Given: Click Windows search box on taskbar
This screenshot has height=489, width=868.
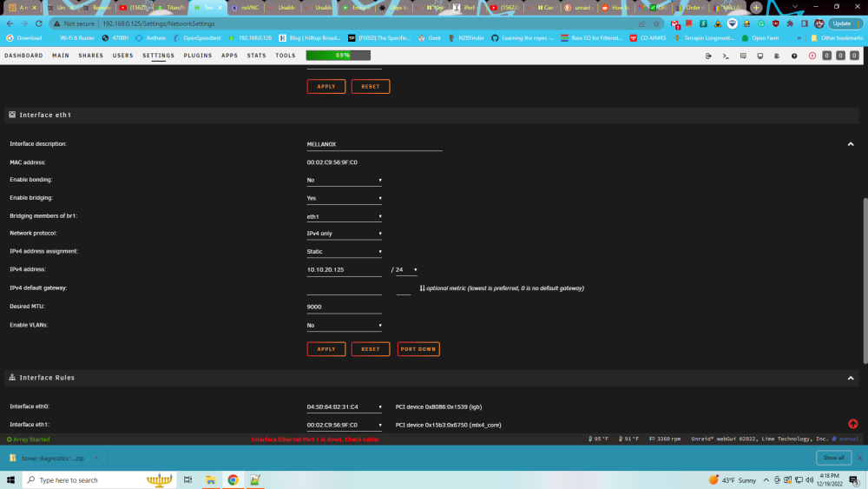Looking at the screenshot, I should 100,480.
